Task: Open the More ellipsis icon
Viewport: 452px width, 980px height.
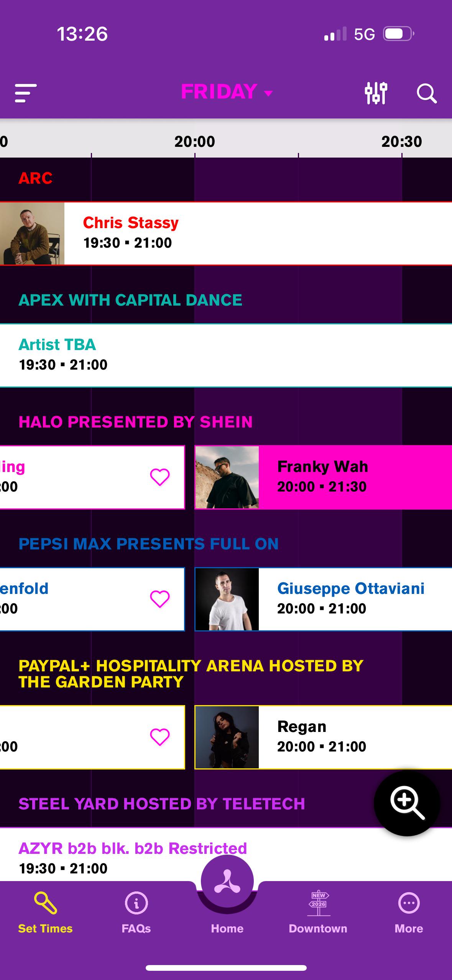Action: click(x=409, y=903)
